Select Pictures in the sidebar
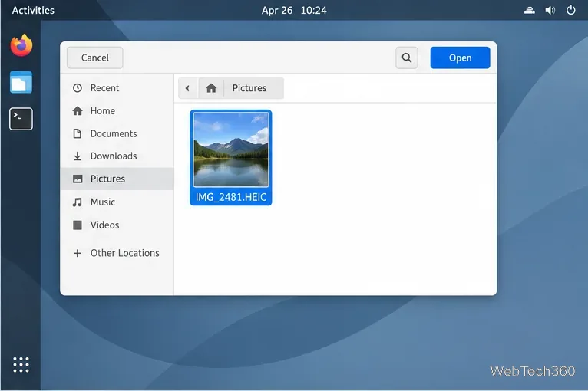The width and height of the screenshot is (588, 391). tap(117, 179)
